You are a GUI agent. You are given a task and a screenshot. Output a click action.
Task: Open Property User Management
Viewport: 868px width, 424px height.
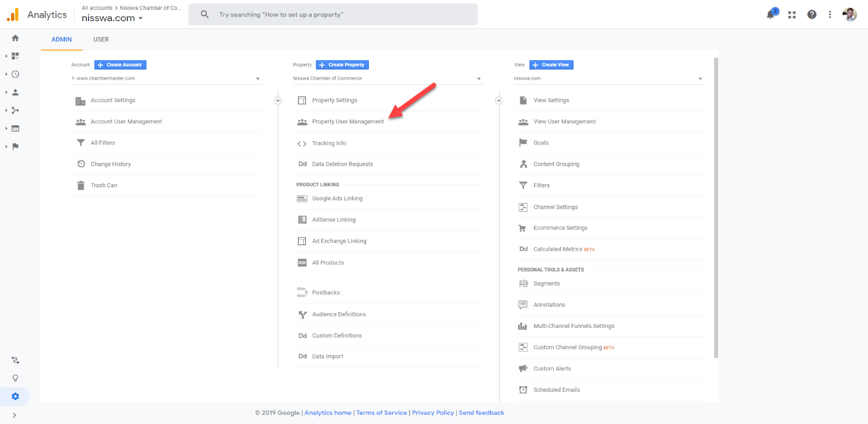348,122
